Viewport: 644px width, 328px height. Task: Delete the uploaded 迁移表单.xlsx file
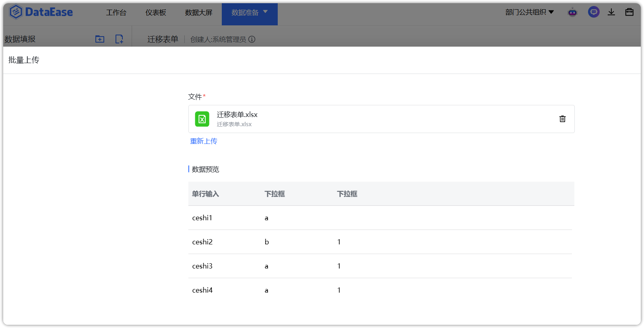(563, 119)
